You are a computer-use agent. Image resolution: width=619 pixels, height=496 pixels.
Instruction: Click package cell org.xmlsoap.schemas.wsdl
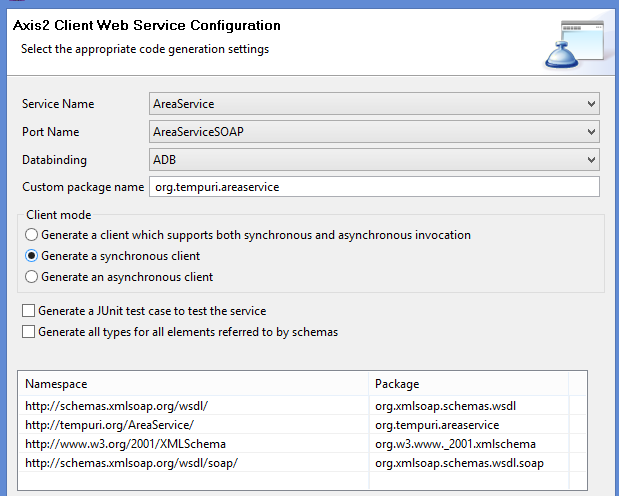[469, 406]
